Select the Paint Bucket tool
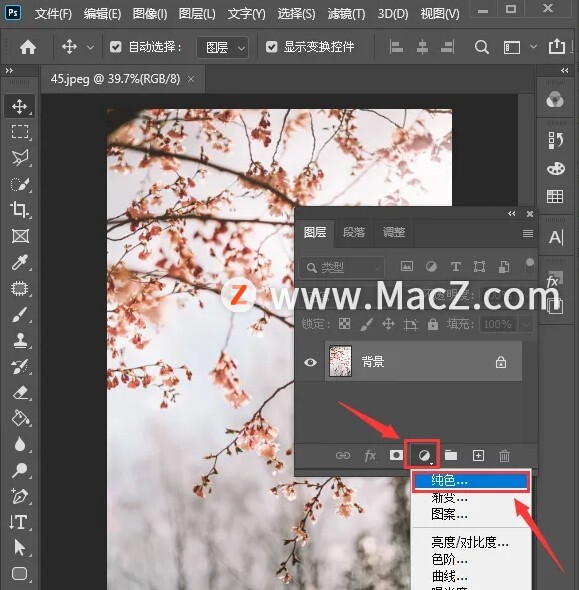 [x=20, y=418]
